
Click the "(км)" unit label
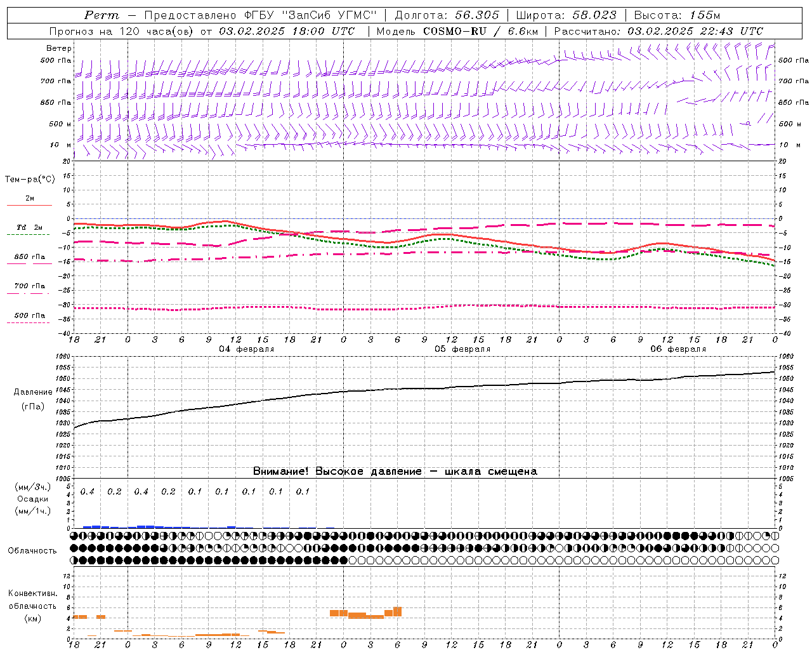[x=32, y=618]
